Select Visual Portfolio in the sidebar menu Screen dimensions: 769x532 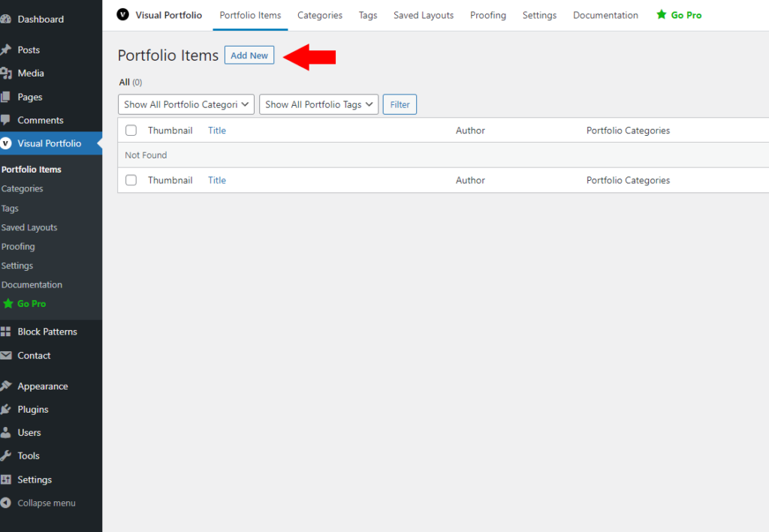point(49,143)
